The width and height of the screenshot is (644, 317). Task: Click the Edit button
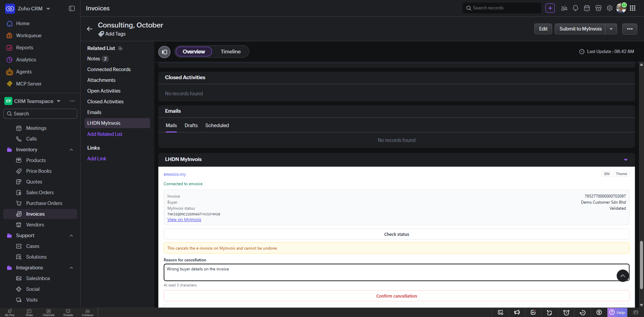tap(543, 29)
